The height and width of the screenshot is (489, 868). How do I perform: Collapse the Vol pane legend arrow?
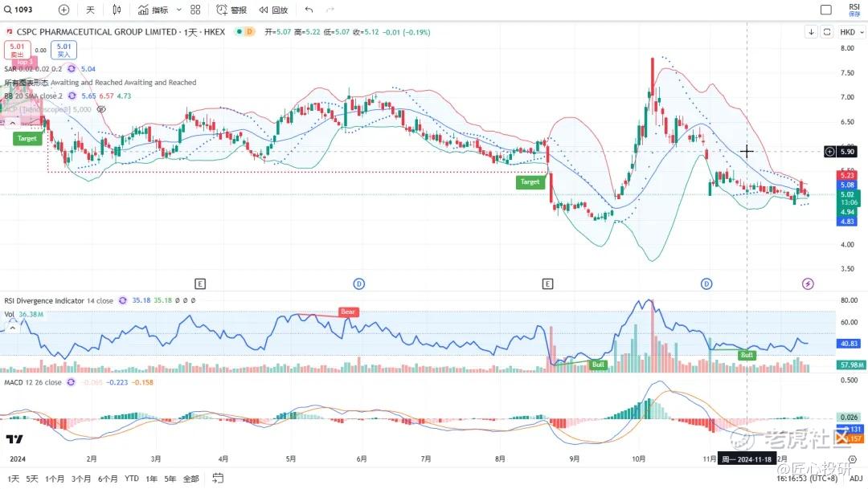(12, 328)
